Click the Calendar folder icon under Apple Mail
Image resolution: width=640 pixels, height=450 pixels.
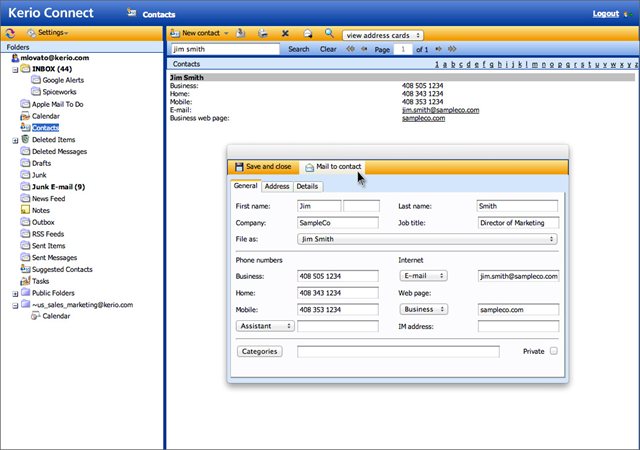(25, 116)
